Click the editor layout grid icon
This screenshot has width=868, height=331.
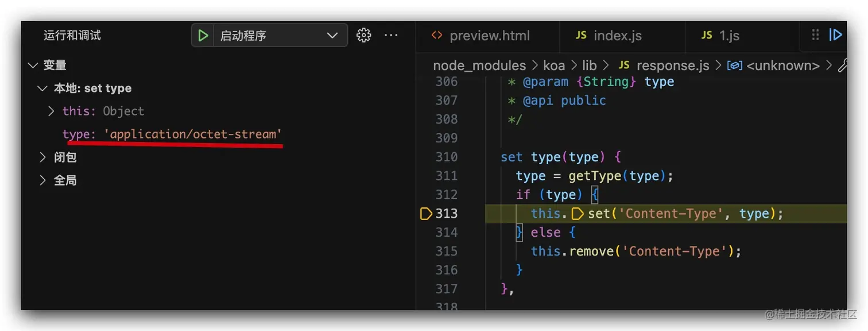click(815, 35)
